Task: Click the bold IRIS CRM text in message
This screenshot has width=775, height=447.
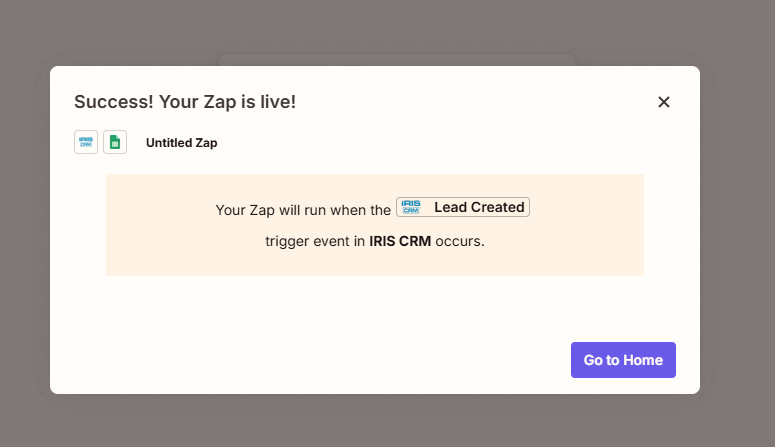Action: pyautogui.click(x=400, y=241)
